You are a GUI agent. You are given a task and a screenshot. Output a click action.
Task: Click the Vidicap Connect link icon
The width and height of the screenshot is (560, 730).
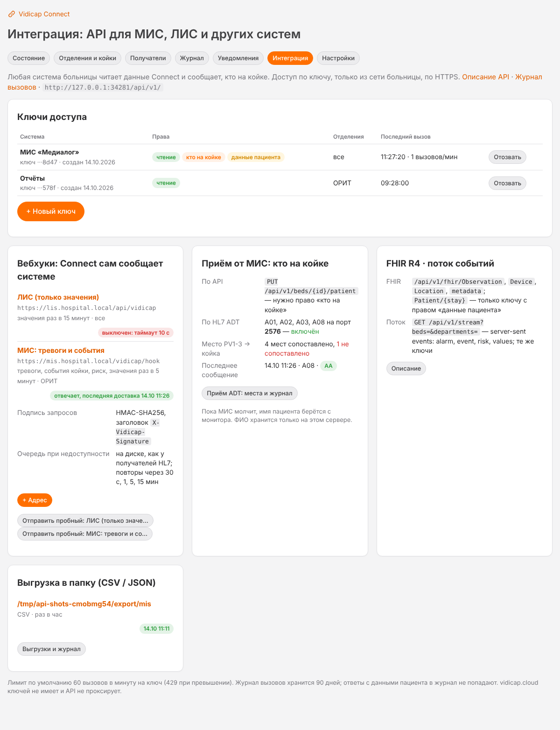pos(12,14)
